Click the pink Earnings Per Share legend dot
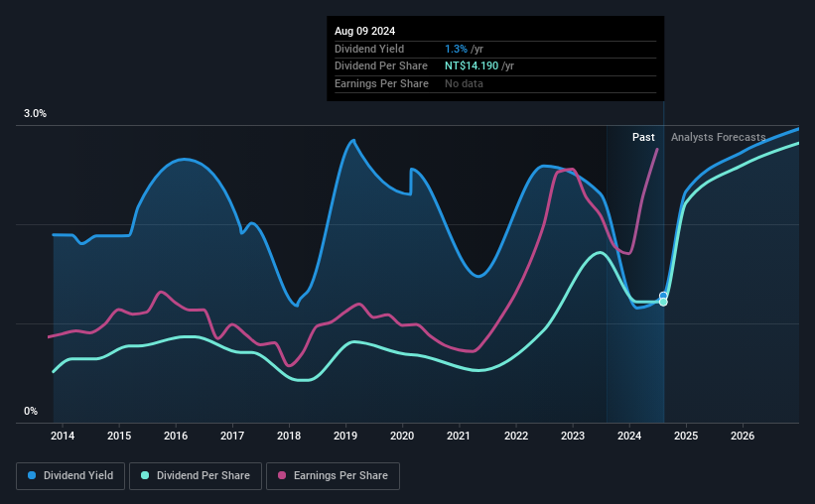The width and height of the screenshot is (815, 504). tap(282, 475)
